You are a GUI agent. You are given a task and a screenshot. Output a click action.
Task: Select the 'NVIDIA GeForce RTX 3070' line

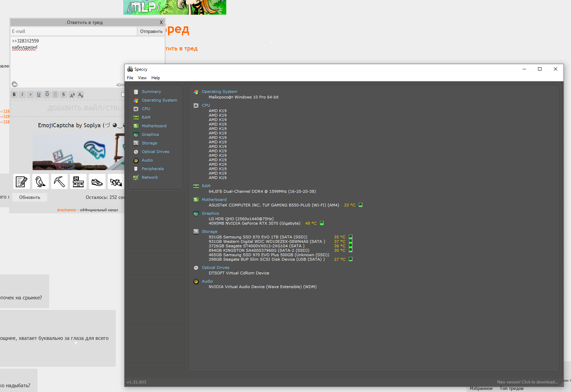tap(254, 223)
